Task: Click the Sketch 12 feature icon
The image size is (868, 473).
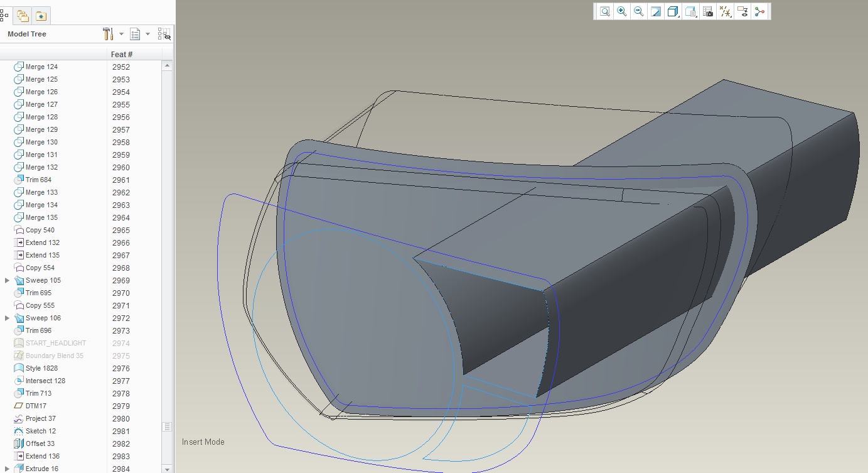Action: 19,431
